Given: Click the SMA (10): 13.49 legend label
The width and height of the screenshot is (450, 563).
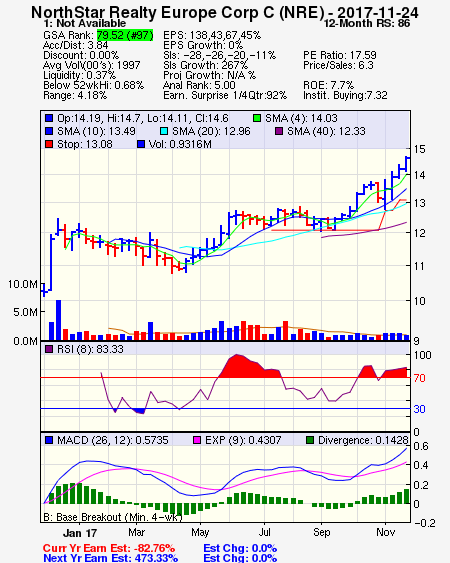Looking at the screenshot, I should coord(96,131).
